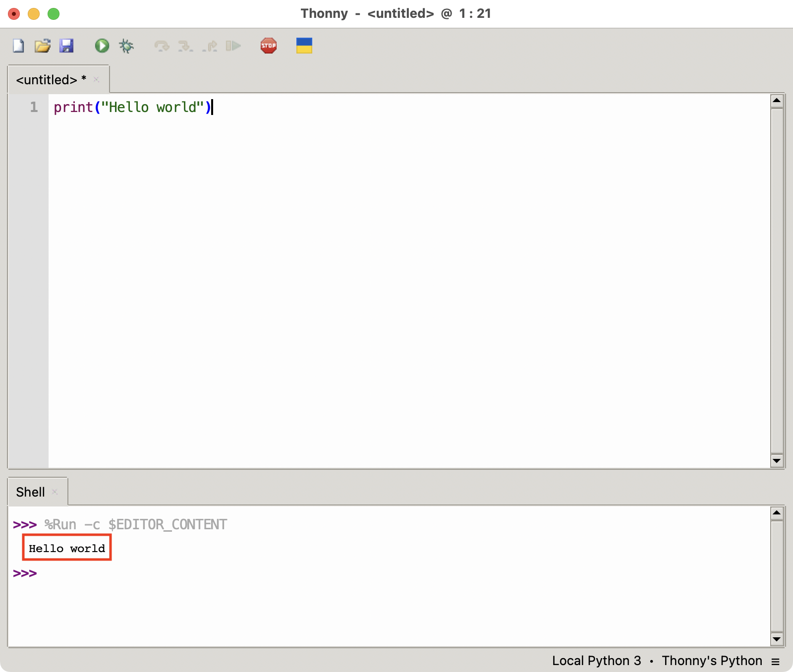Close the <untitled> editor tab
Image resolution: width=793 pixels, height=672 pixels.
(97, 80)
